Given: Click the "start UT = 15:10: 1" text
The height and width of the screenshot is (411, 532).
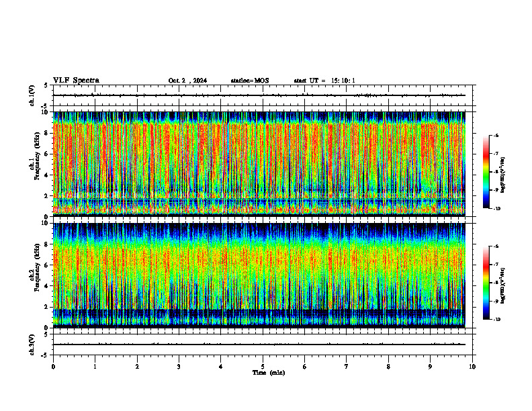Looking at the screenshot, I should 324,81.
